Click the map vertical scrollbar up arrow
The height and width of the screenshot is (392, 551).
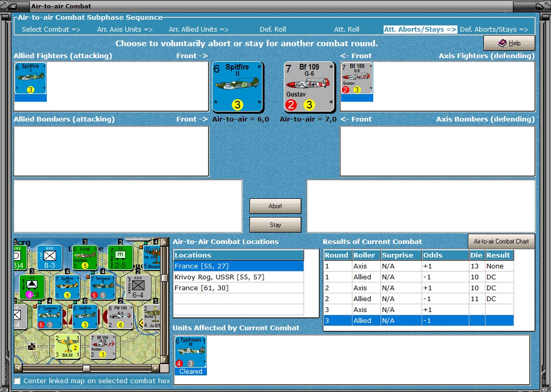[x=164, y=242]
